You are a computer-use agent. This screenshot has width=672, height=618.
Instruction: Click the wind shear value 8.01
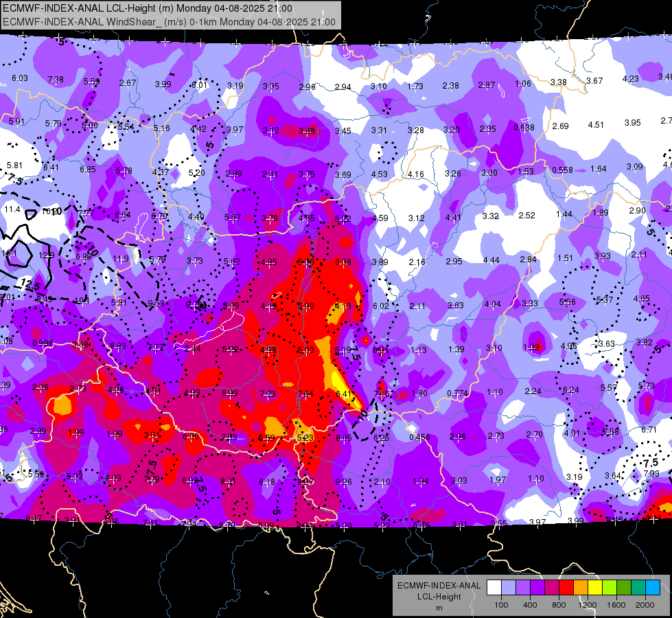[229, 481]
